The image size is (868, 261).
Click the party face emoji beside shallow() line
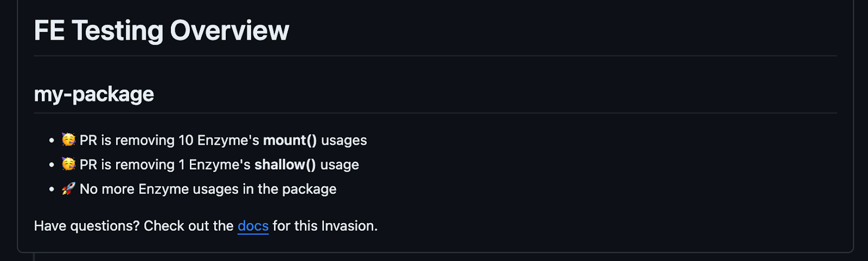pyautogui.click(x=68, y=164)
